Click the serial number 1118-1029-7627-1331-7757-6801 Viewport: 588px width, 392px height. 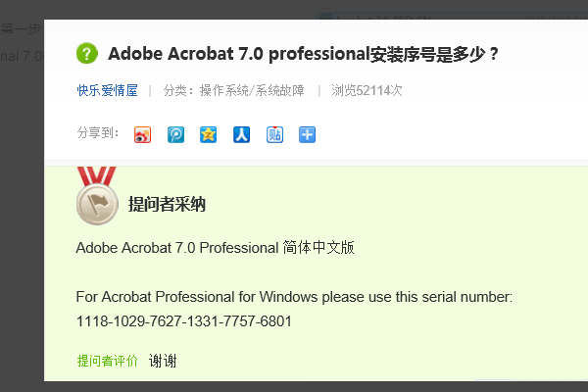(x=183, y=321)
